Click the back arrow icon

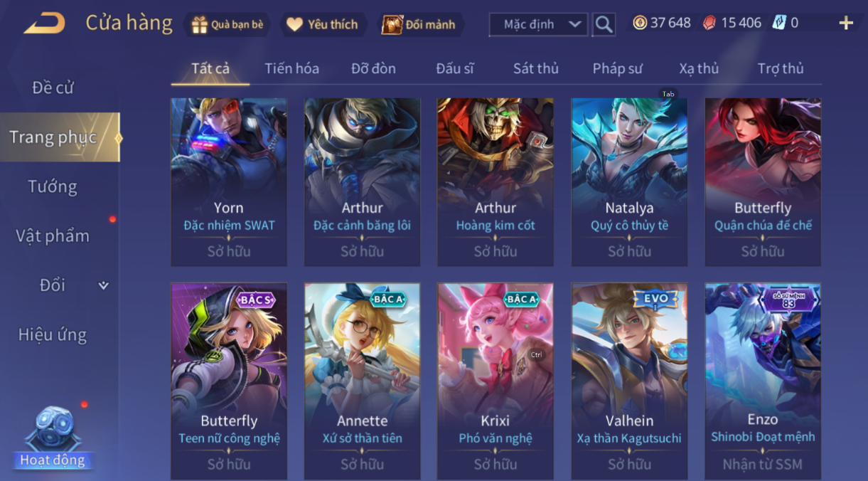pos(44,23)
